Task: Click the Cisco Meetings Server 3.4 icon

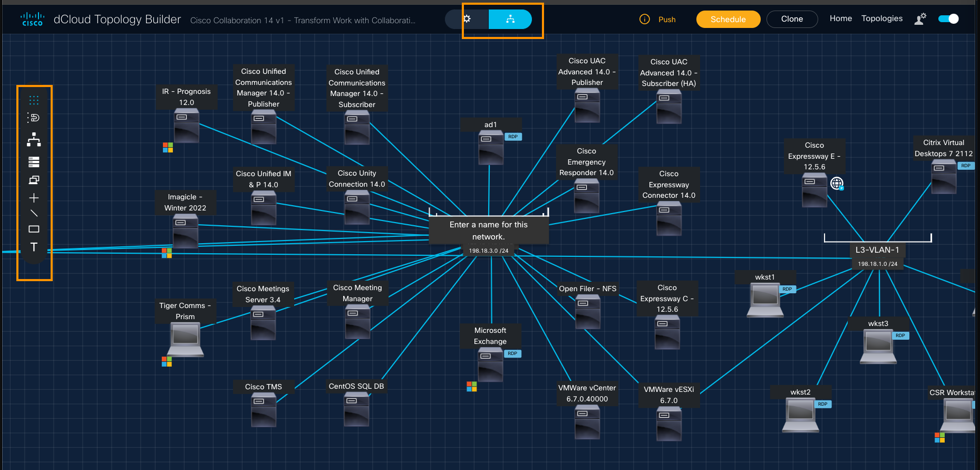Action: [263, 323]
